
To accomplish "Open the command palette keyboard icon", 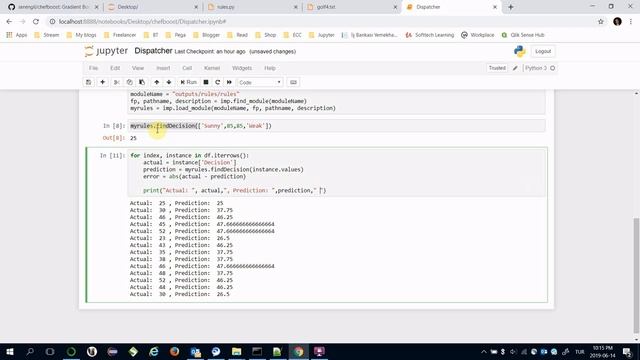I will pyautogui.click(x=293, y=82).
